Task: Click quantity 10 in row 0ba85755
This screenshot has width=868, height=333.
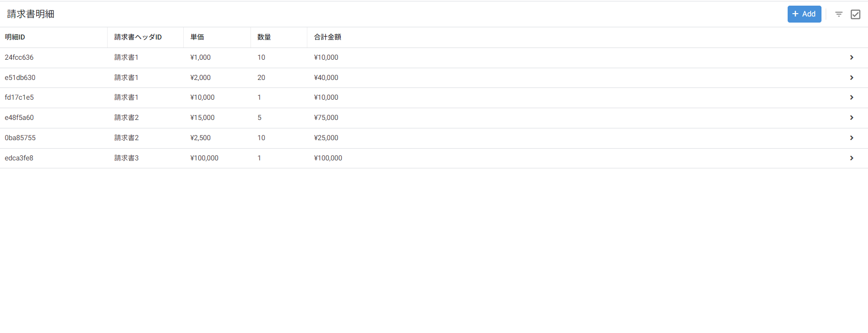Action: (x=261, y=138)
